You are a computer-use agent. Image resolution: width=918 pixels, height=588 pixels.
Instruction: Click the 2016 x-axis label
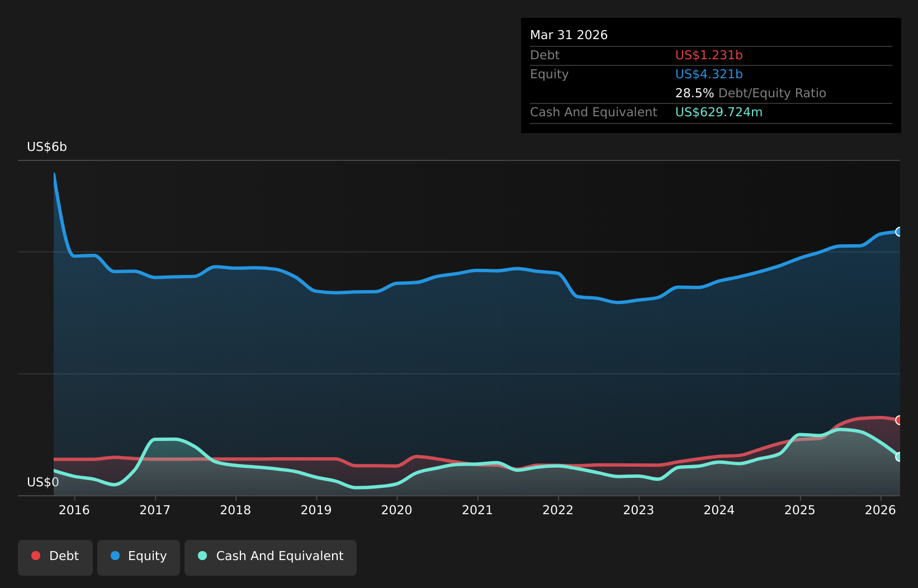tap(74, 510)
